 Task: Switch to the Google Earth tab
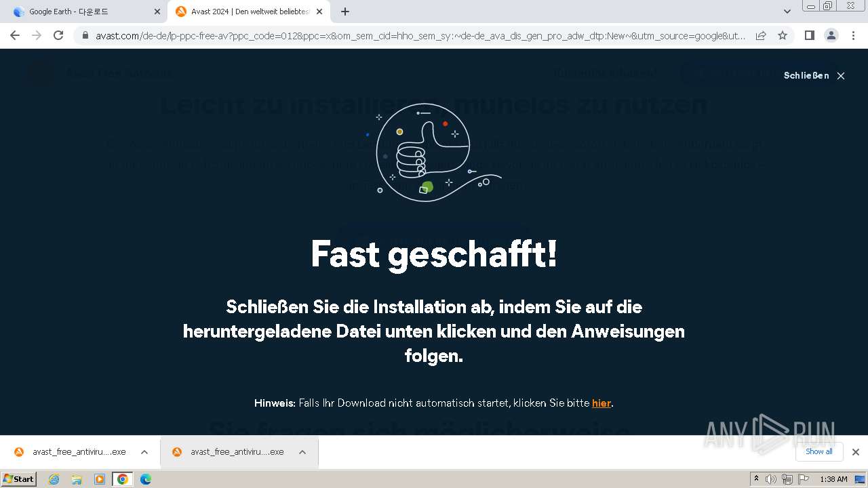tap(83, 12)
